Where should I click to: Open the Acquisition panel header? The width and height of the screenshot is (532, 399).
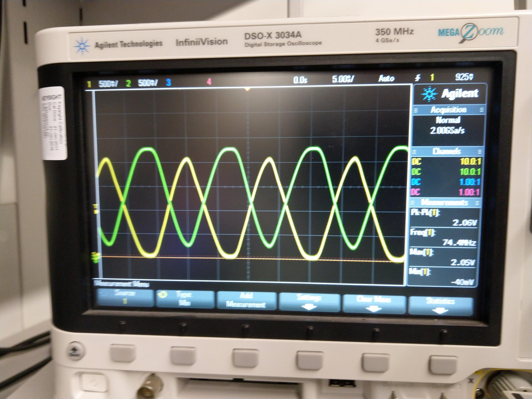coord(448,110)
